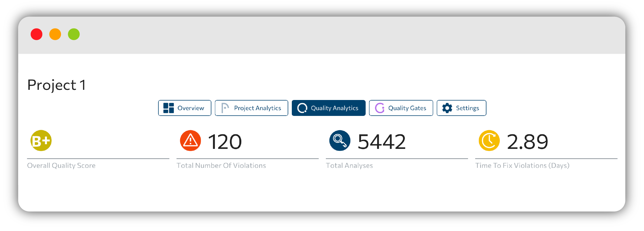The height and width of the screenshot is (231, 644).
Task: Switch to the Project Analytics tab
Action: pyautogui.click(x=251, y=108)
